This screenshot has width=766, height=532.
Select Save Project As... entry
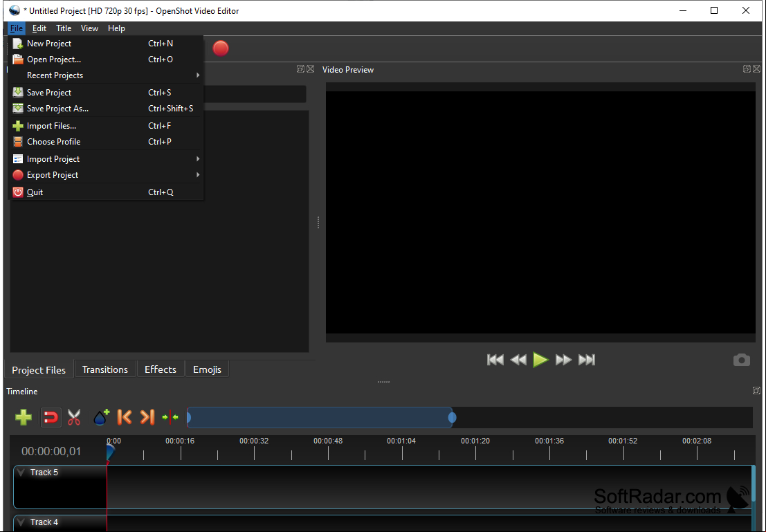[105, 109]
